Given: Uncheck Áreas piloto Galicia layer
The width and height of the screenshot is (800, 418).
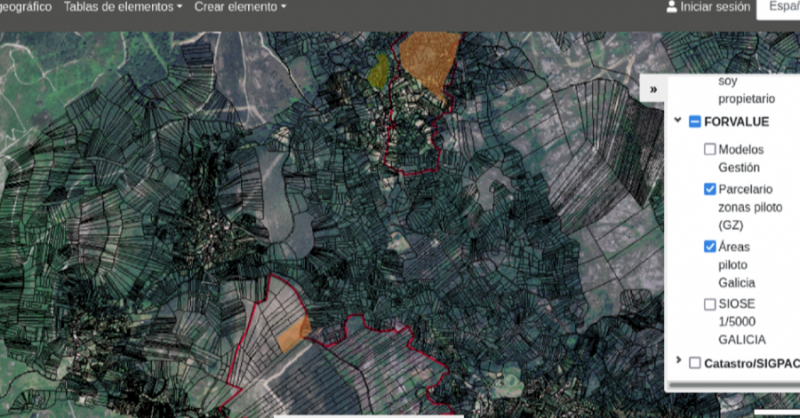Looking at the screenshot, I should click(x=710, y=247).
